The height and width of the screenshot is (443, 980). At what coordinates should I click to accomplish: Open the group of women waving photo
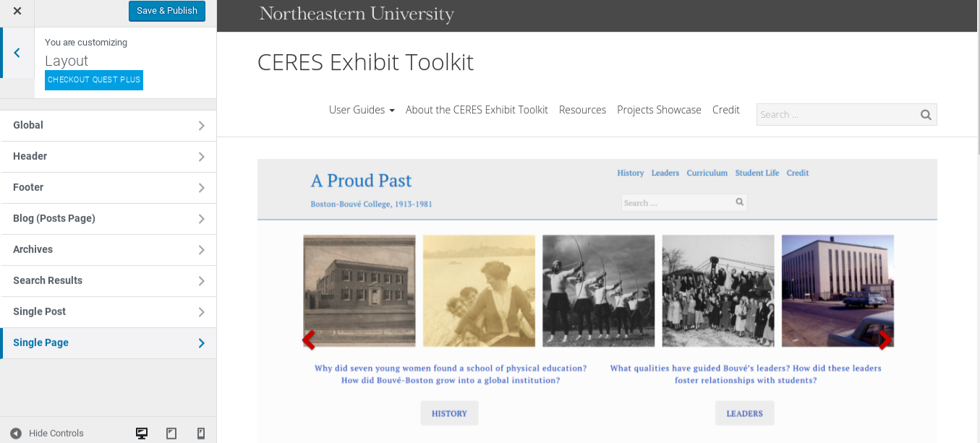(718, 291)
